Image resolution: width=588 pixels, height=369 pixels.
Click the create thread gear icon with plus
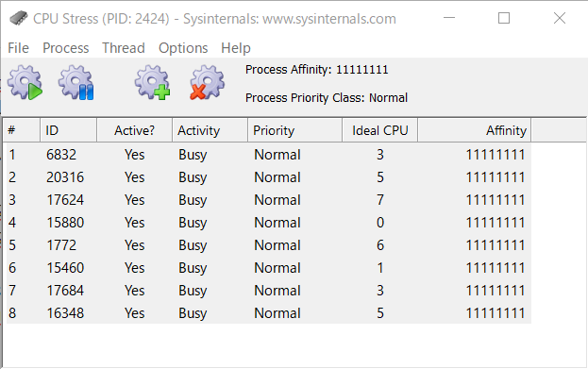153,82
